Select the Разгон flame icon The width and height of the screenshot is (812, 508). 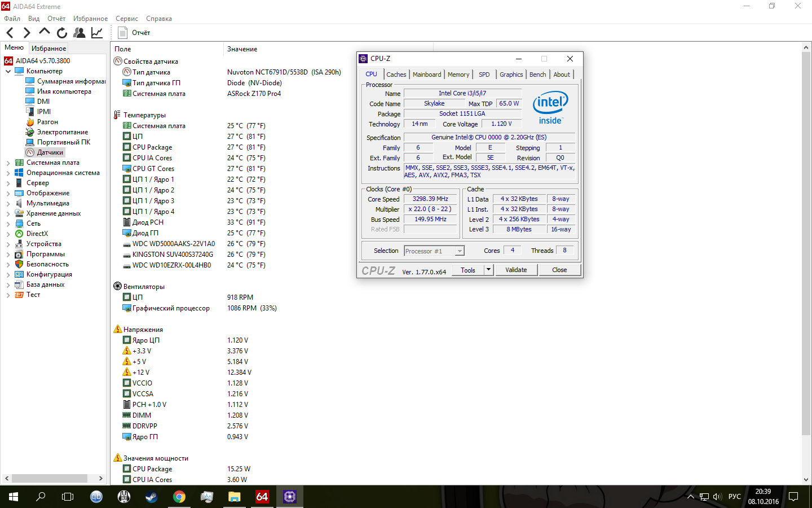[x=30, y=122]
